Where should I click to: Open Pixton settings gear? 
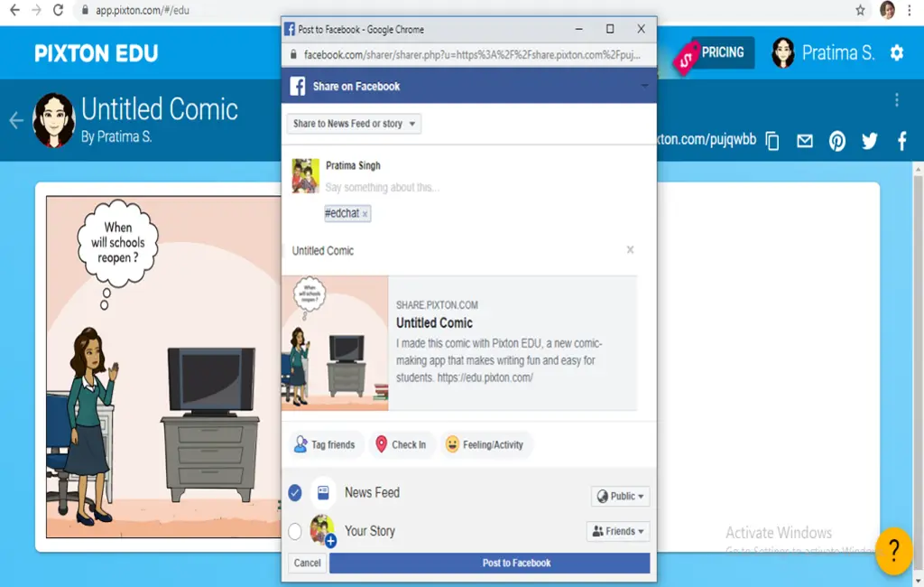click(897, 53)
